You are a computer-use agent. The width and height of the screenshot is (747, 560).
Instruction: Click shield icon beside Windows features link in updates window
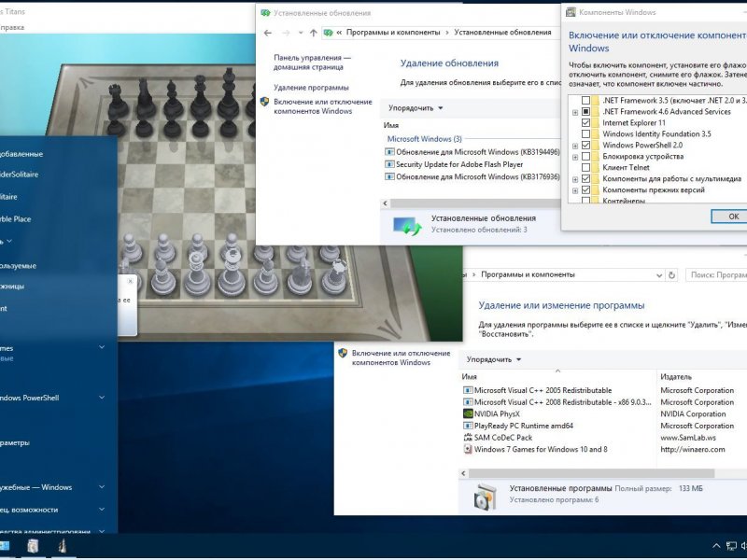pos(265,102)
